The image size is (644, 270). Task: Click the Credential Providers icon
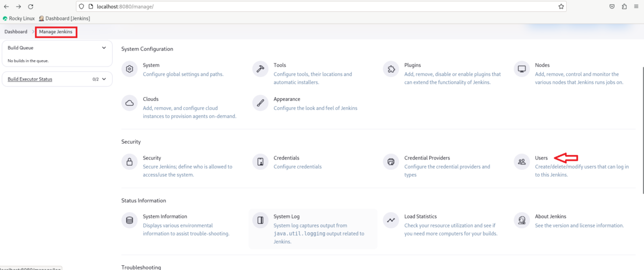coord(391,162)
